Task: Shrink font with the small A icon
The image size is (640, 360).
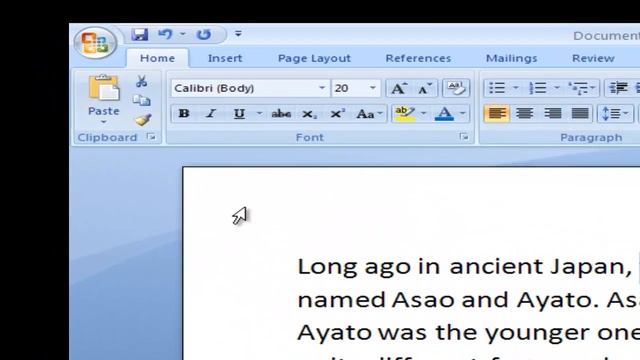Action: click(424, 88)
